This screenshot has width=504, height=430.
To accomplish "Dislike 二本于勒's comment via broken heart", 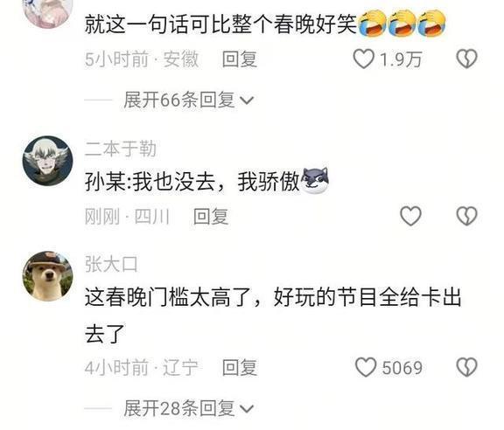I will pos(466,216).
